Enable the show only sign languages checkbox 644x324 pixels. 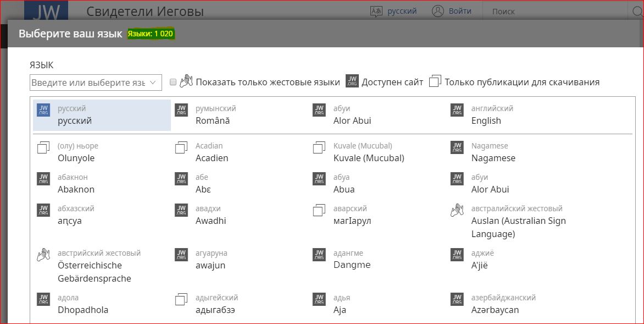[173, 82]
